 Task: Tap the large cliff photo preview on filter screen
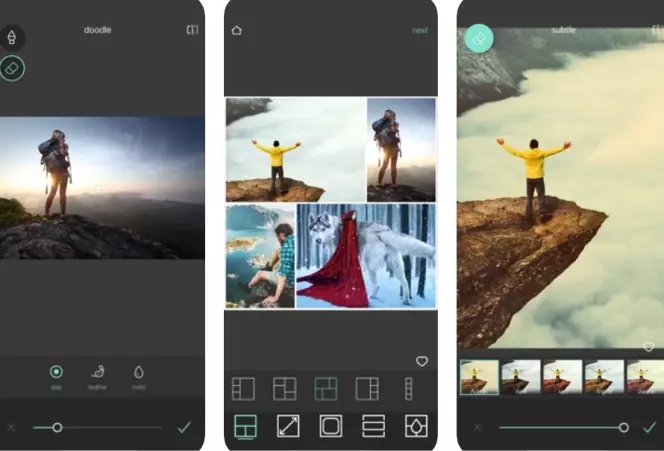pyautogui.click(x=561, y=188)
